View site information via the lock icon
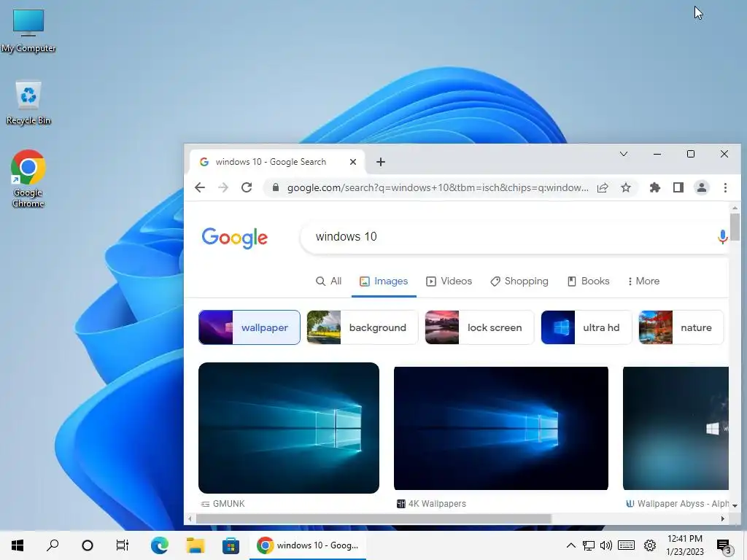The width and height of the screenshot is (747, 560). (275, 187)
